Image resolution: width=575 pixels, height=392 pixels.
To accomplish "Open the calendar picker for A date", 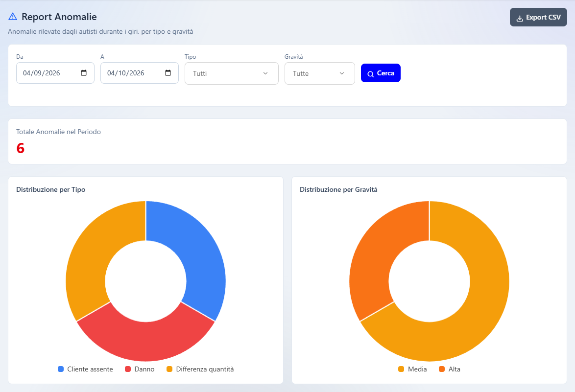I will pos(168,73).
